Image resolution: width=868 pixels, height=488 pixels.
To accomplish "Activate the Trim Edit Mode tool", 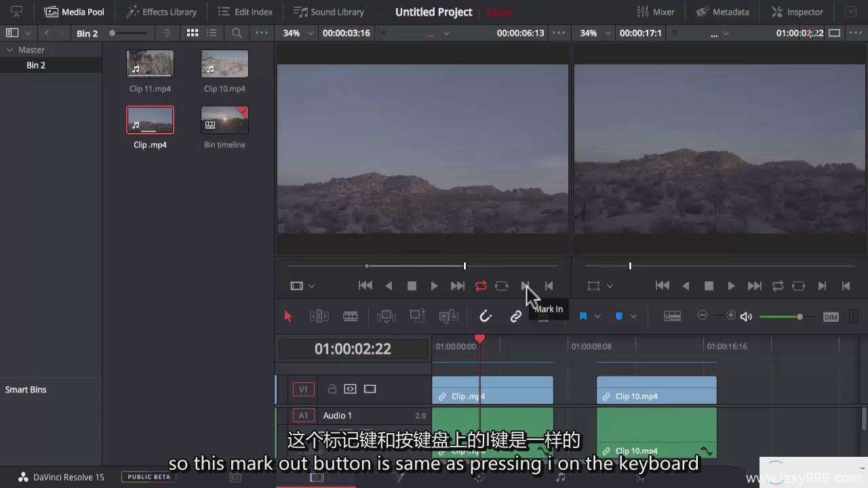I will (x=319, y=317).
